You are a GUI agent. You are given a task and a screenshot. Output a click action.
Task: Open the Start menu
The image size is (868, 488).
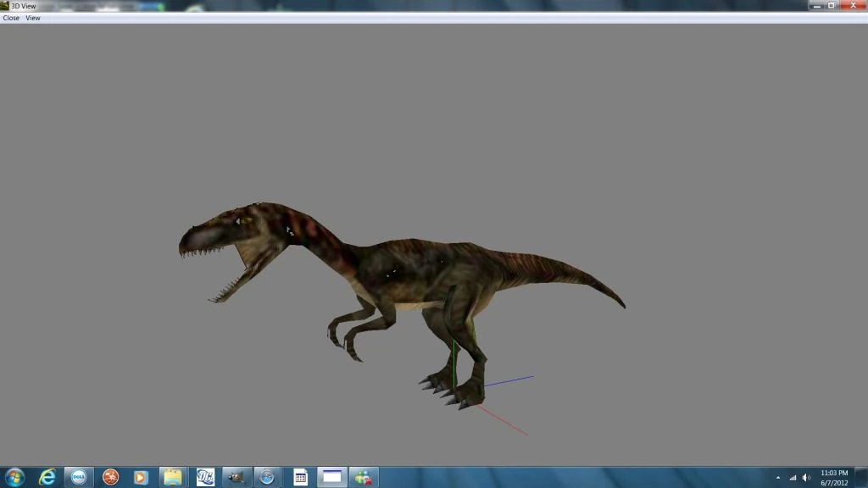click(15, 477)
